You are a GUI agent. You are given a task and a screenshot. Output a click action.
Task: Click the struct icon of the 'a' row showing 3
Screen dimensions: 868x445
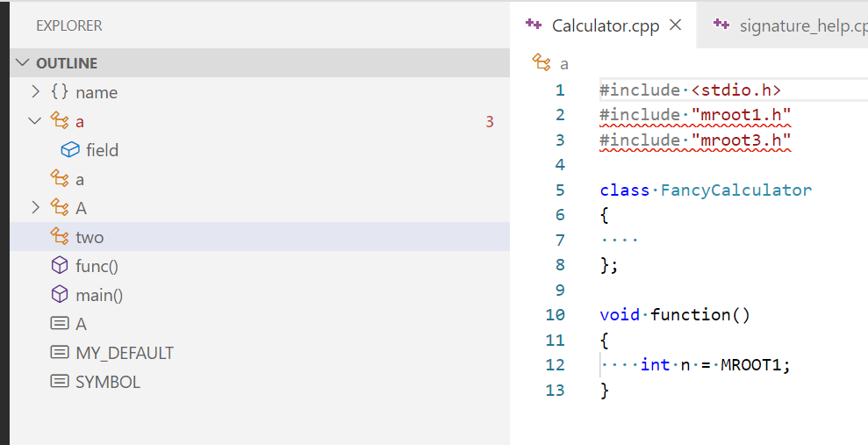coord(59,120)
